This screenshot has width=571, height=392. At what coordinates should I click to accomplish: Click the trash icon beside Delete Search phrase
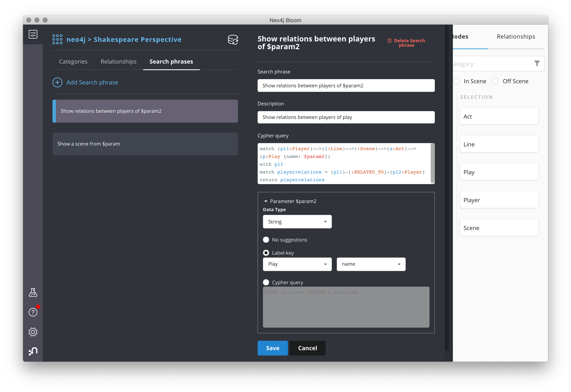click(389, 41)
